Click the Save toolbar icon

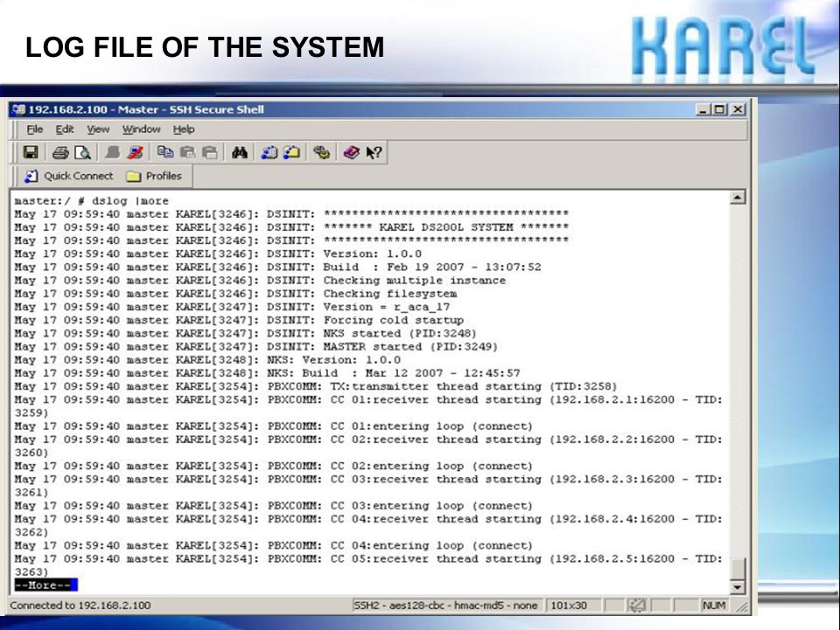[x=31, y=152]
